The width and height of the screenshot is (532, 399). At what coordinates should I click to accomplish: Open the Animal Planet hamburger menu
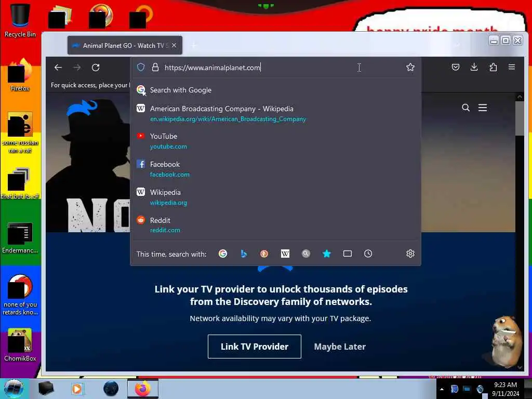tap(483, 108)
